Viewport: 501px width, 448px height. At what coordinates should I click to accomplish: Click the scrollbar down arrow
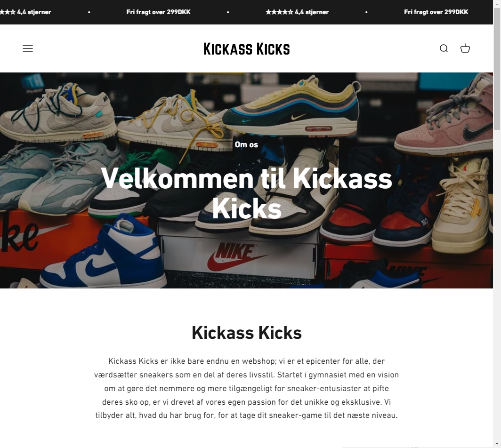click(x=497, y=444)
